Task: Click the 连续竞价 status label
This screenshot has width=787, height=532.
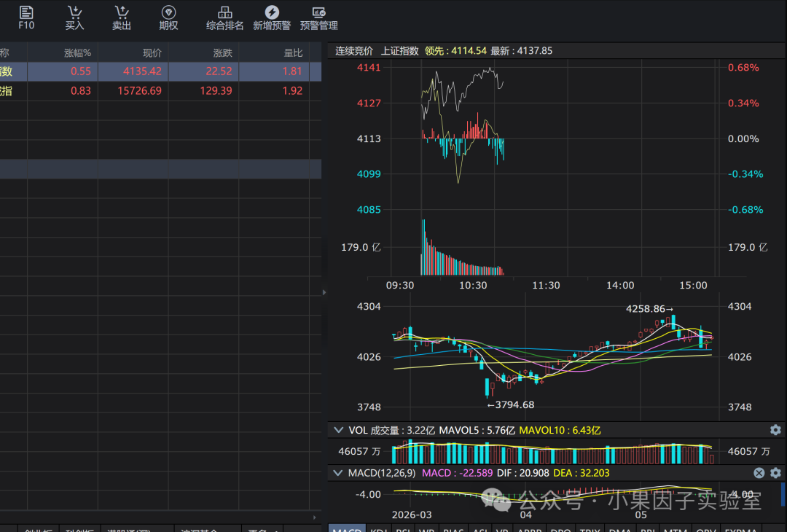Action: coord(354,51)
